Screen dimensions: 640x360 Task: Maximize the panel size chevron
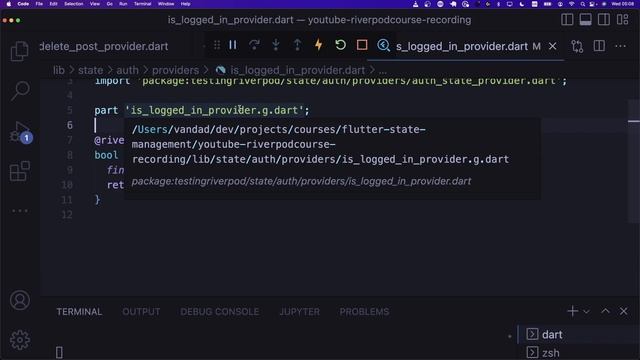pos(605,311)
